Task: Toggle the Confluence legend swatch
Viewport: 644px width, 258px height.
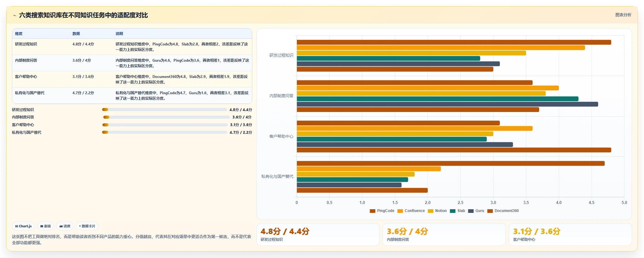Action: click(x=400, y=211)
